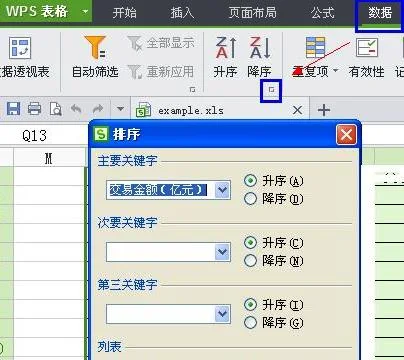The image size is (404, 360).
Task: Sort ascending with 升序 ribbon button
Action: point(225,57)
